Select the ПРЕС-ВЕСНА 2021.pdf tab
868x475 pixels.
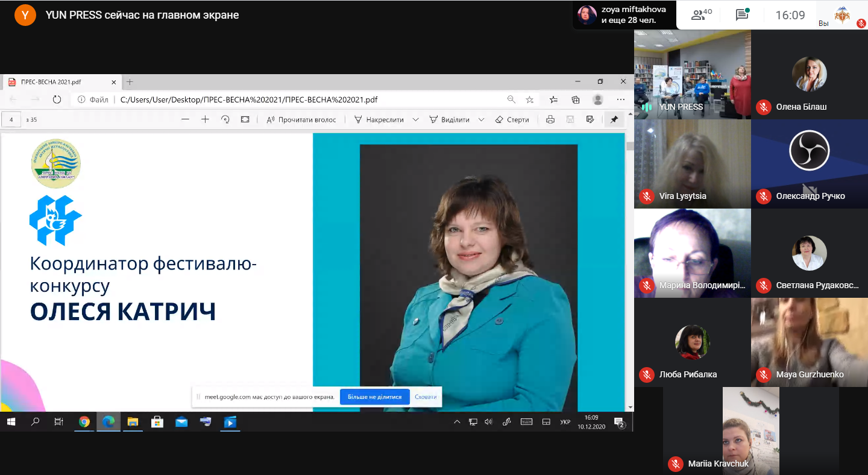(x=61, y=82)
